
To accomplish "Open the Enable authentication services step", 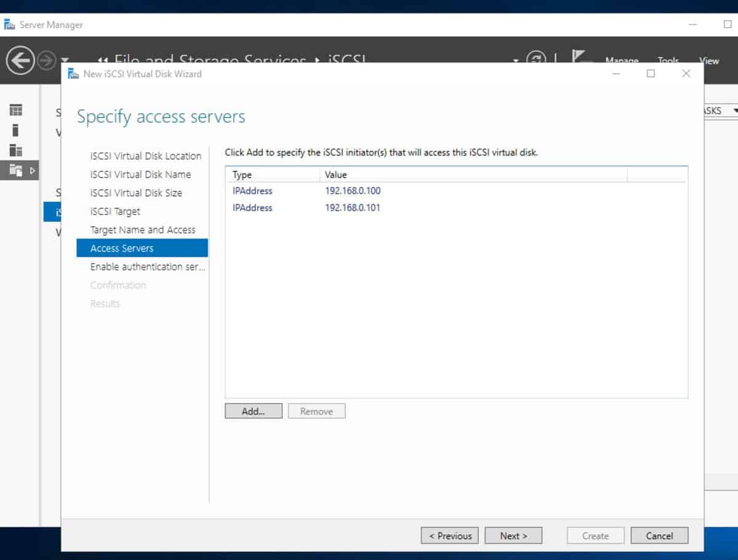I will click(x=146, y=267).
